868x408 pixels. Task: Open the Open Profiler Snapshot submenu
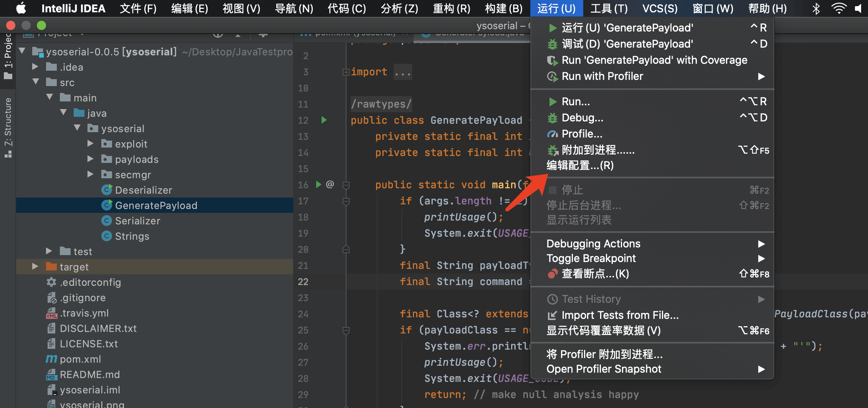click(652, 369)
